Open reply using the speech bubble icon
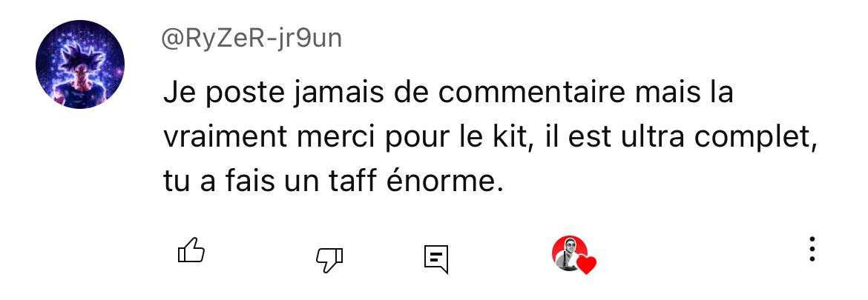 click(436, 259)
